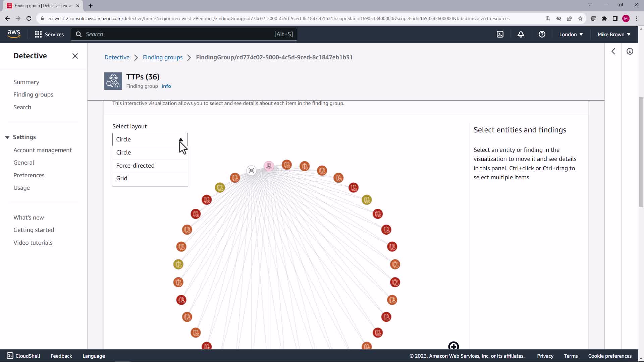Open the AWS support help menu
The height and width of the screenshot is (362, 644).
tap(542, 34)
